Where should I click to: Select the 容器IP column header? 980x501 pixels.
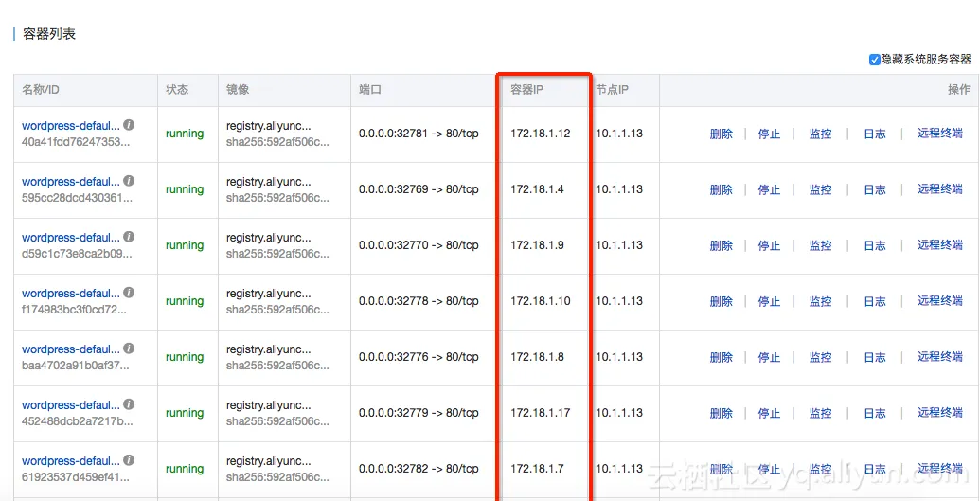(526, 90)
